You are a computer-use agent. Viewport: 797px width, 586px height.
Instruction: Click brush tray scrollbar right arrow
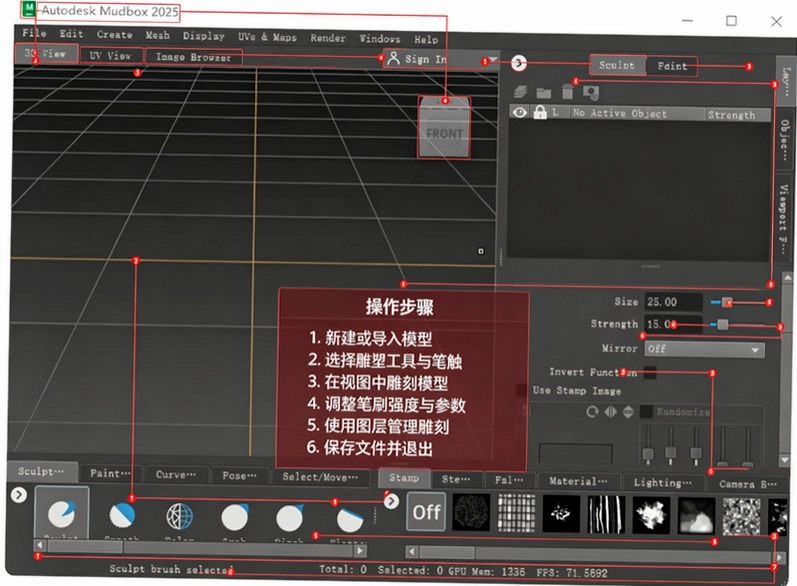coord(360,550)
